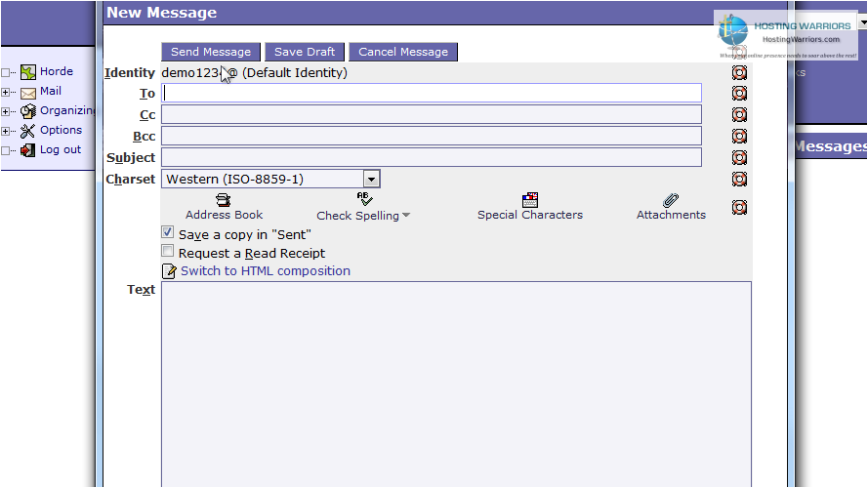Click the Special Characters label
868x488 pixels.
[530, 215]
